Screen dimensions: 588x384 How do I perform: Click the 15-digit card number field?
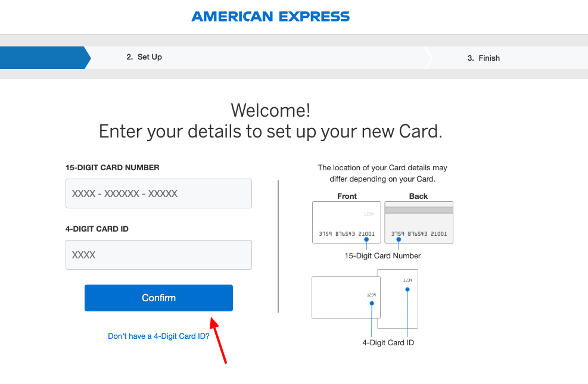pyautogui.click(x=158, y=193)
